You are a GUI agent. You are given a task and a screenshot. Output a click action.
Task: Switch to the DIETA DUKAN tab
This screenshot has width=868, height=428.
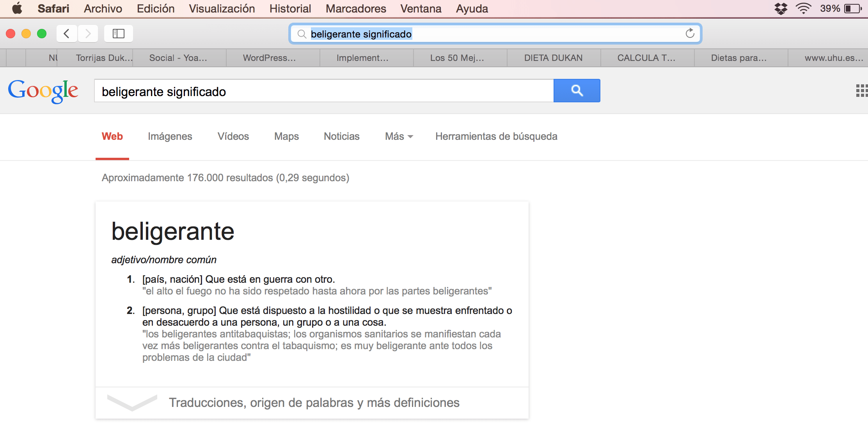(554, 58)
